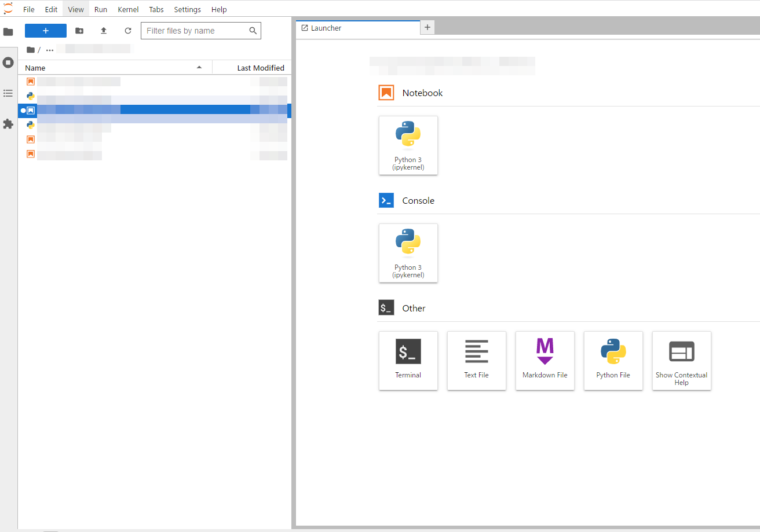This screenshot has height=532, width=760.
Task: Launch a Python 3 notebook
Action: pos(408,145)
